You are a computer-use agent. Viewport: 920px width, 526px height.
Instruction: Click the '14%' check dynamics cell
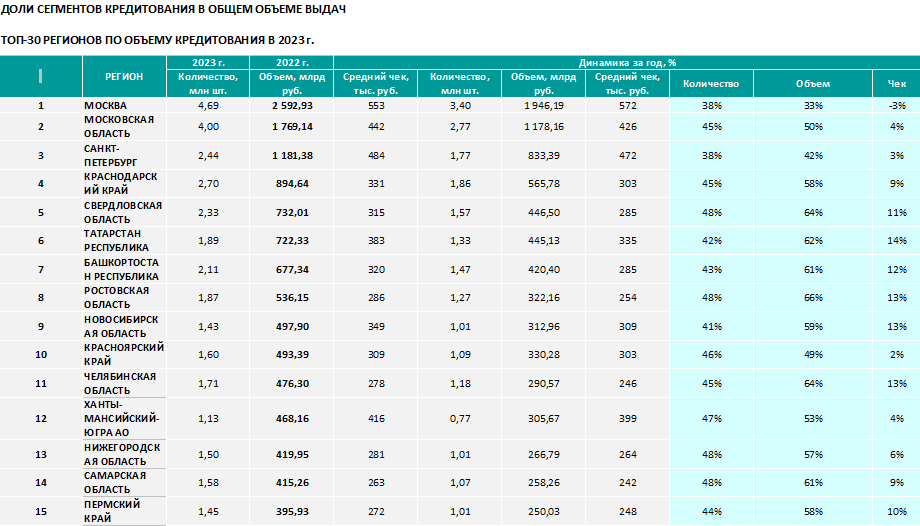click(897, 241)
